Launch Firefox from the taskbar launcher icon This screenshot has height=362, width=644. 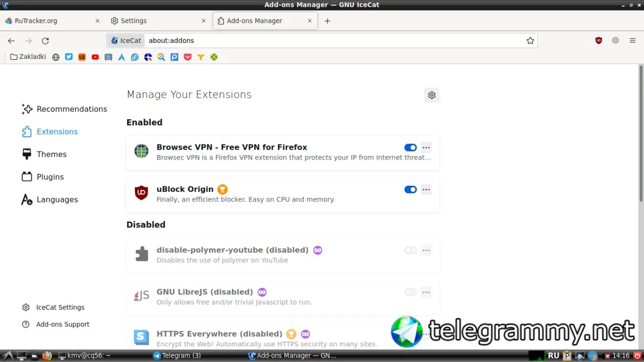pyautogui.click(x=47, y=355)
